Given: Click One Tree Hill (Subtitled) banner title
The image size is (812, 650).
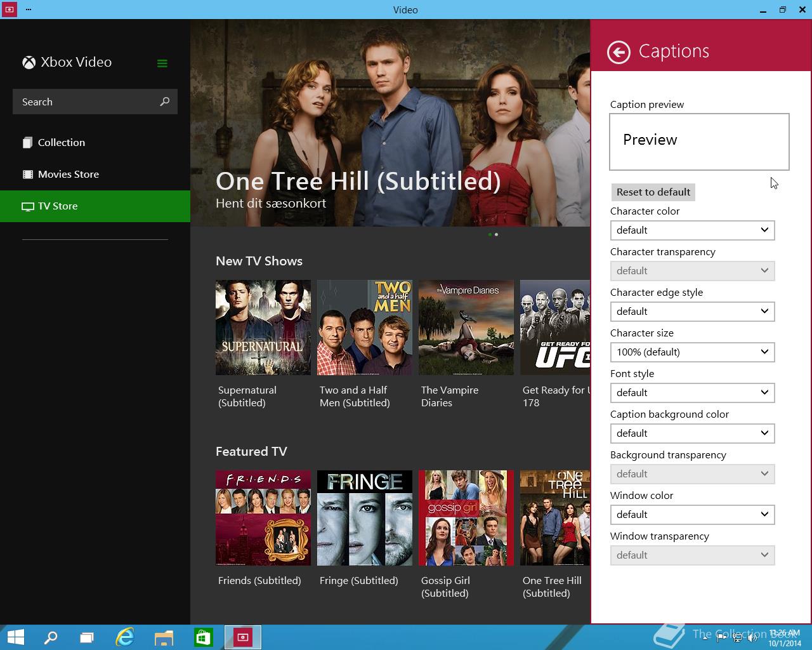Looking at the screenshot, I should pyautogui.click(x=358, y=182).
